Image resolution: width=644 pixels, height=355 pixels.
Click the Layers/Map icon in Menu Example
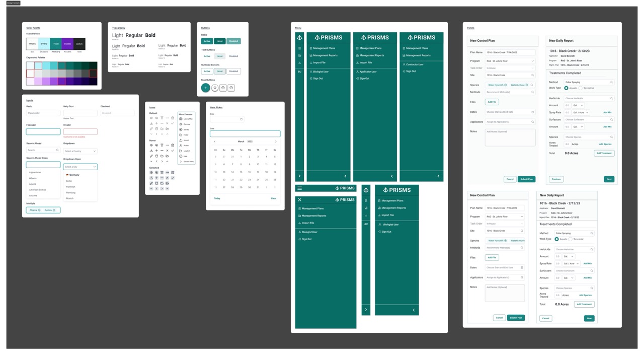click(x=181, y=119)
